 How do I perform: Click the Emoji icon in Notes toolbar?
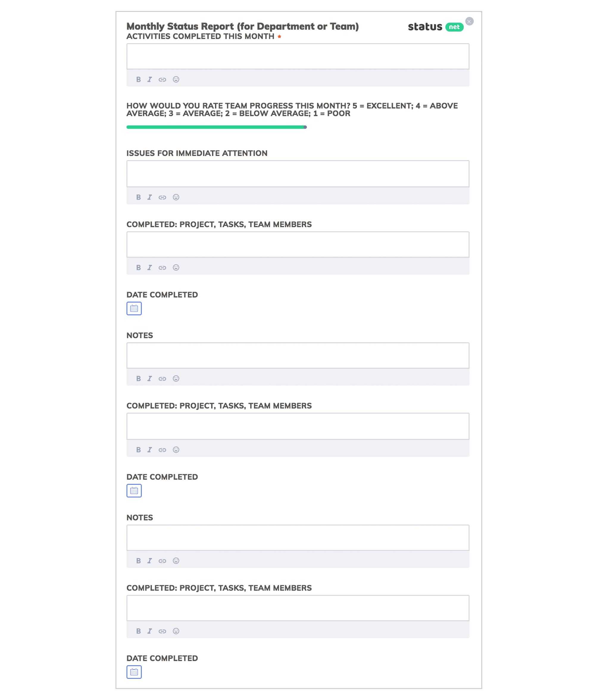coord(176,378)
